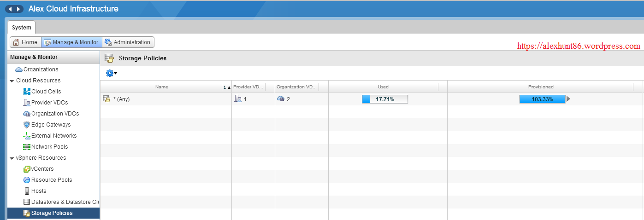Collapse the Cloud Resources tree section
644x220 pixels.
point(12,81)
